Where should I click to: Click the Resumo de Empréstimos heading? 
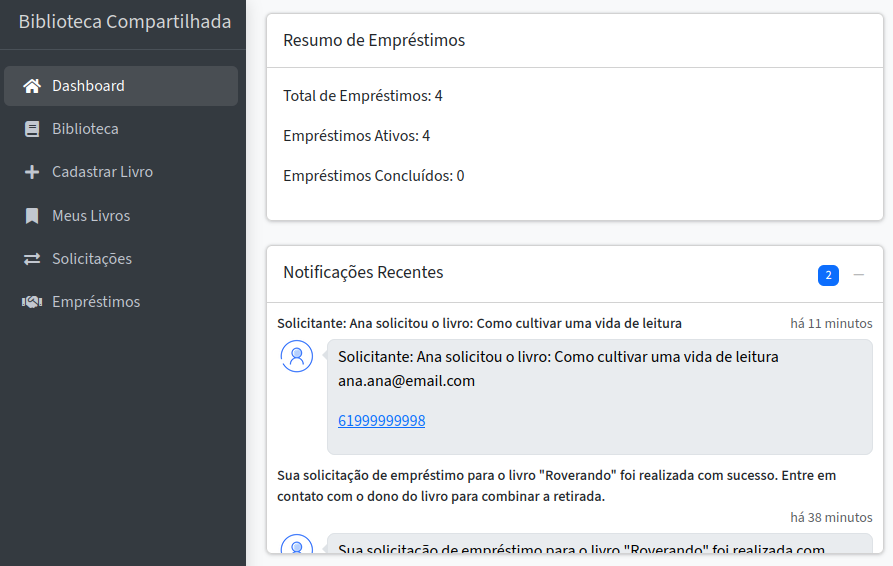(x=374, y=40)
